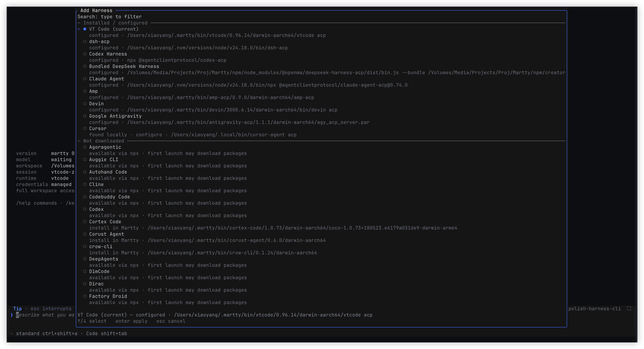Choose the Agoragentic harness entry
Image resolution: width=644 pixels, height=349 pixels.
coord(105,147)
